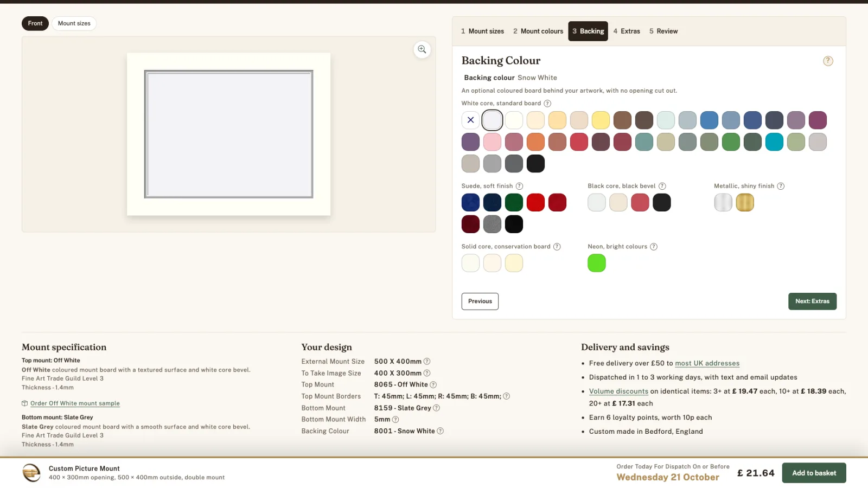Go to step 1 Mount sizes
The image size is (868, 488).
tap(482, 31)
